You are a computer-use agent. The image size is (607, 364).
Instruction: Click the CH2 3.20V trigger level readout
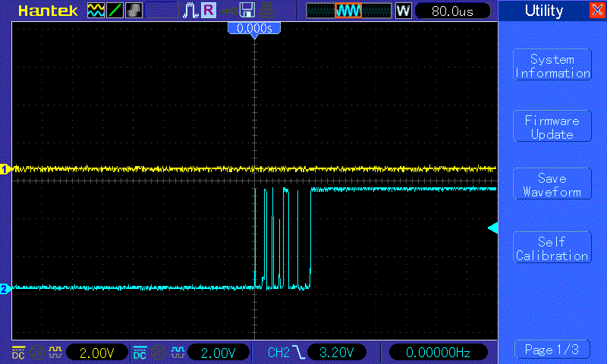coord(336,353)
